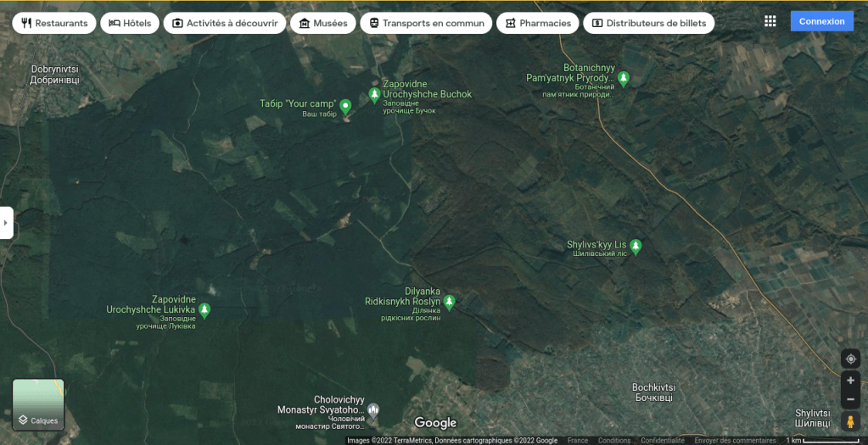Click the Google apps grid icon
Viewport: 868px width, 445px height.
[770, 21]
